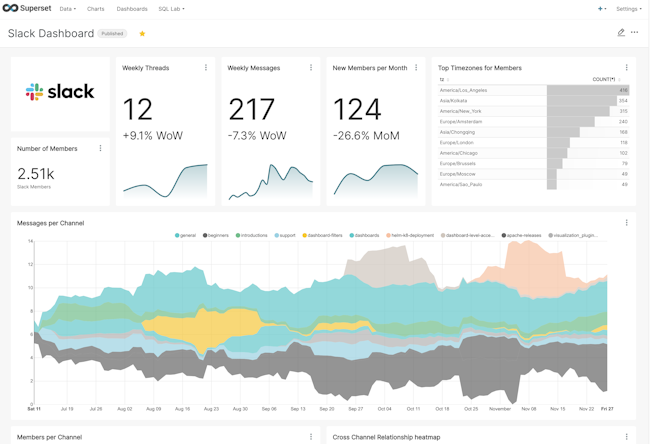The image size is (650, 444).
Task: Toggle the beginners legend entry
Action: pos(216,235)
